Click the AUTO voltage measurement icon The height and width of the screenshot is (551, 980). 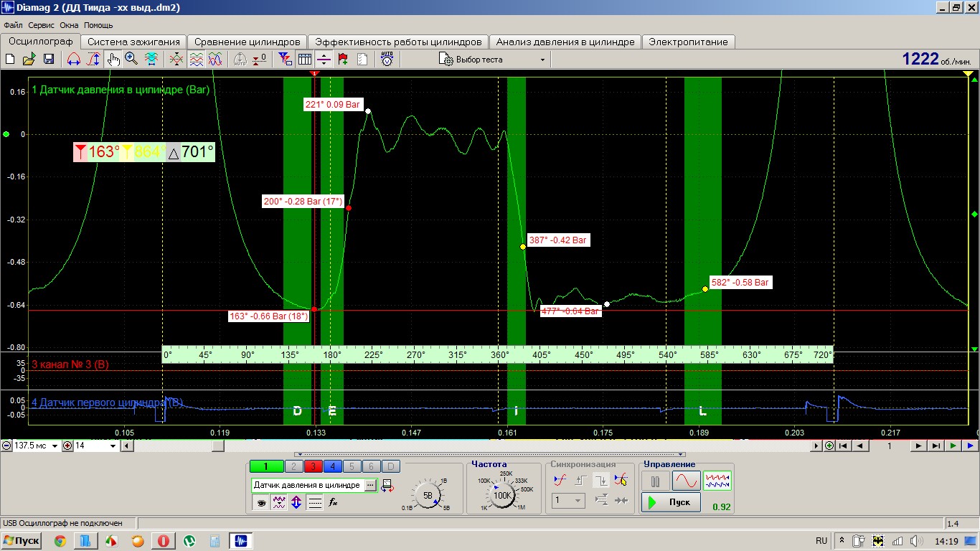click(x=387, y=60)
